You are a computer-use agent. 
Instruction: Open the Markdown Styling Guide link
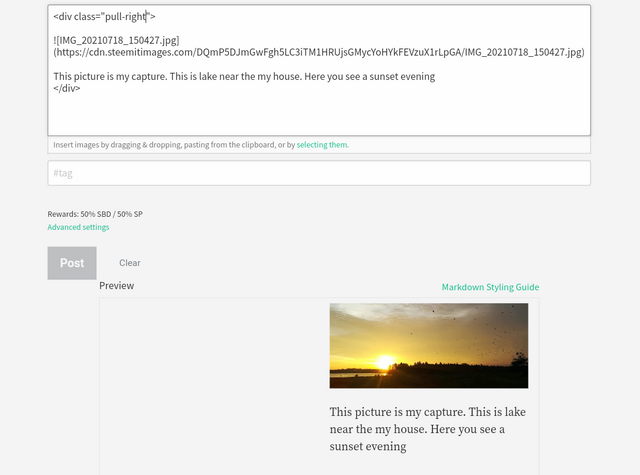[x=490, y=287]
